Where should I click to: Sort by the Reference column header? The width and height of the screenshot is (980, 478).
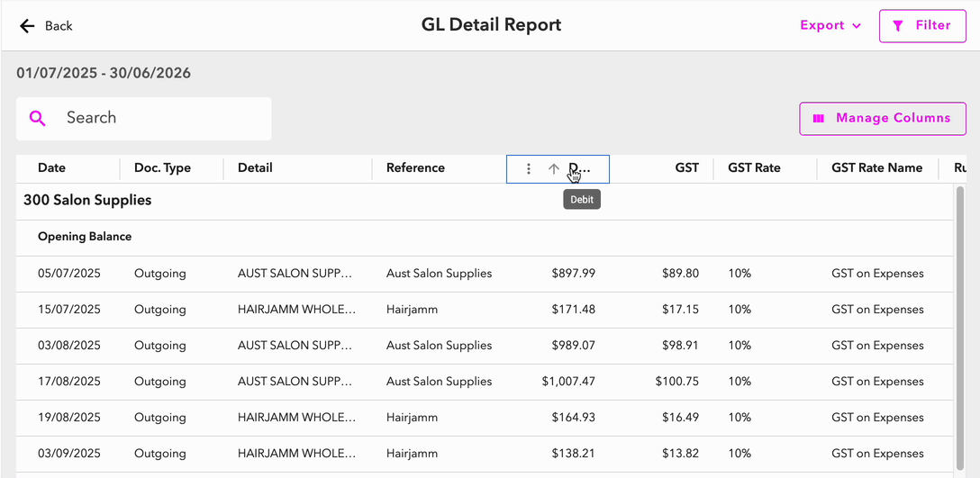tap(415, 168)
